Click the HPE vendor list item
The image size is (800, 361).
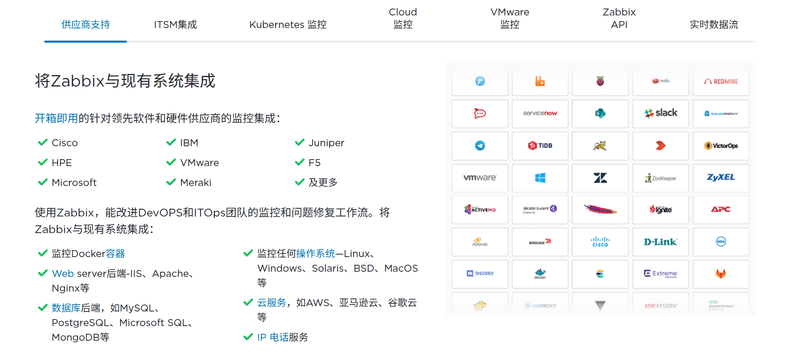click(62, 163)
